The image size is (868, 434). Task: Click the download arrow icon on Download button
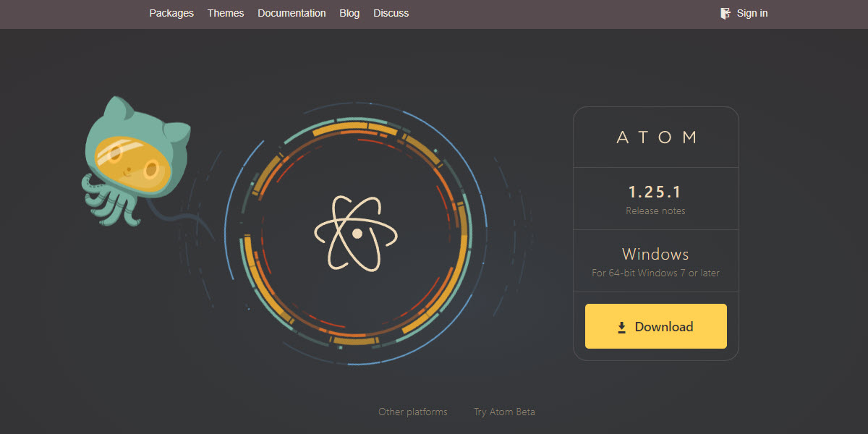click(x=621, y=326)
